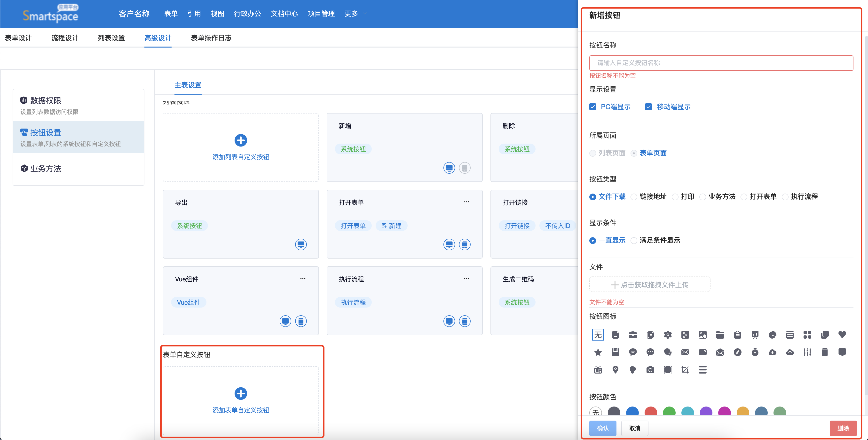Select the 链接地址 button type radio
The width and height of the screenshot is (868, 440).
click(634, 197)
